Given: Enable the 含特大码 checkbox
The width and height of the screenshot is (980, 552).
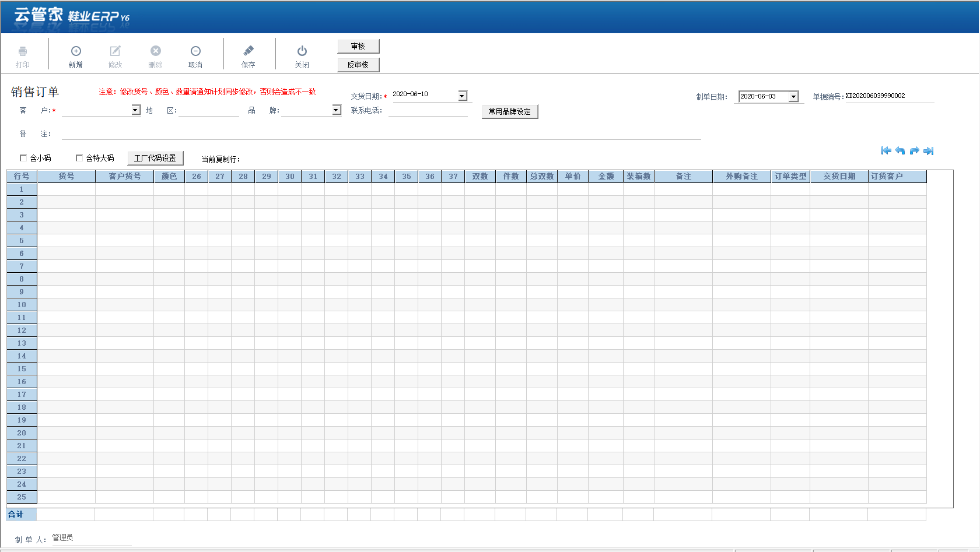Looking at the screenshot, I should [79, 158].
